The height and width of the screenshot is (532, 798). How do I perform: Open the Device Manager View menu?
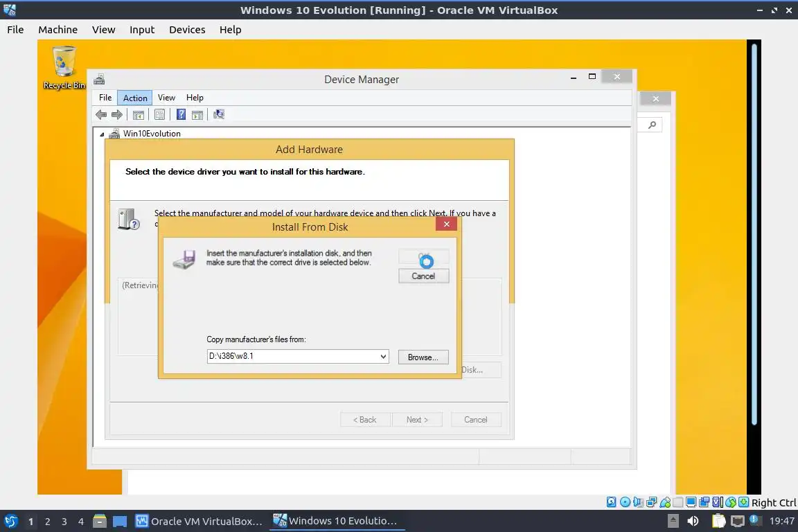pyautogui.click(x=166, y=97)
